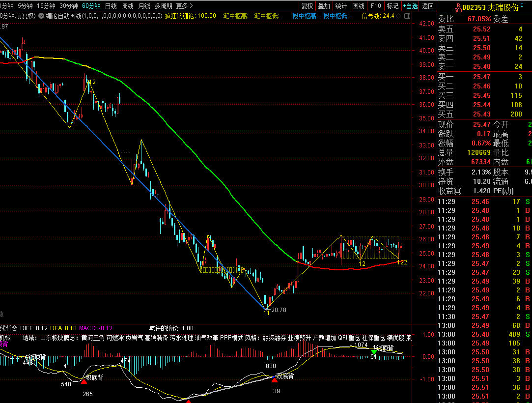The image size is (532, 403).
Task: Click the 换手 value 2.13%
Action: (x=481, y=172)
